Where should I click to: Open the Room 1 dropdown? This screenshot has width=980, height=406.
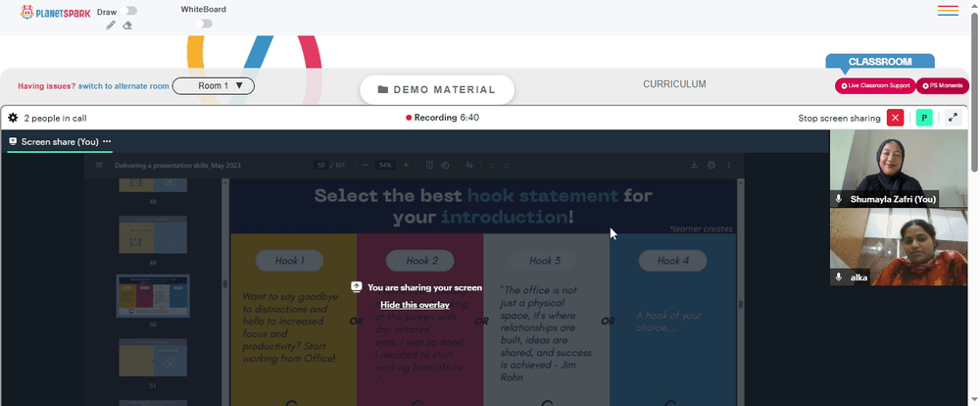(x=213, y=85)
